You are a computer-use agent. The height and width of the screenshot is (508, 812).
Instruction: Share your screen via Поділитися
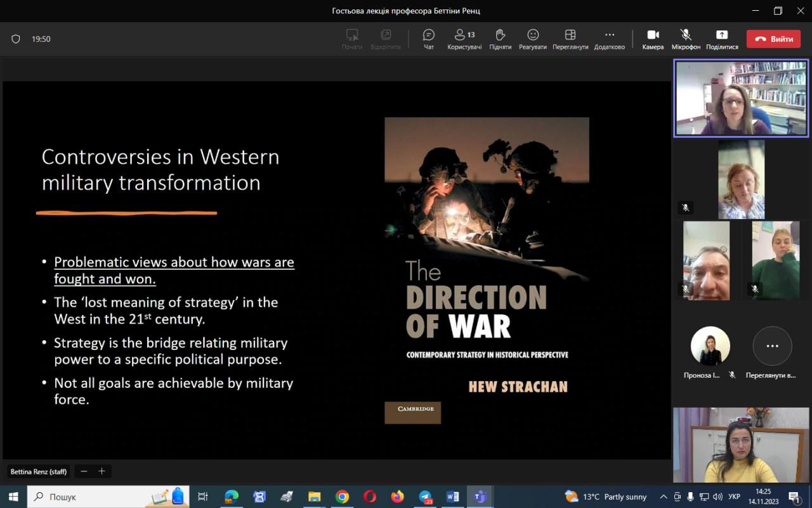721,39
